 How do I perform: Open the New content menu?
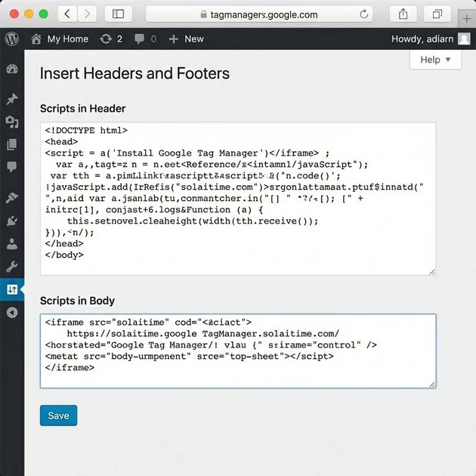pos(186,39)
